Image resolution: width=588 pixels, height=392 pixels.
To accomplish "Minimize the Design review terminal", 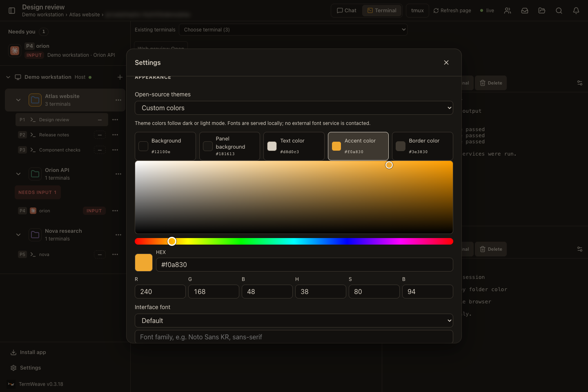I will coord(100,120).
